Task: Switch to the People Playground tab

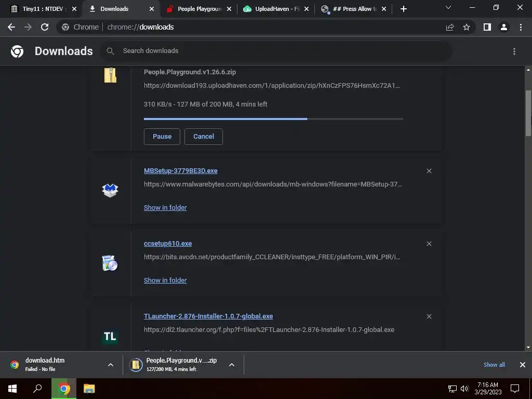Action: click(x=199, y=9)
